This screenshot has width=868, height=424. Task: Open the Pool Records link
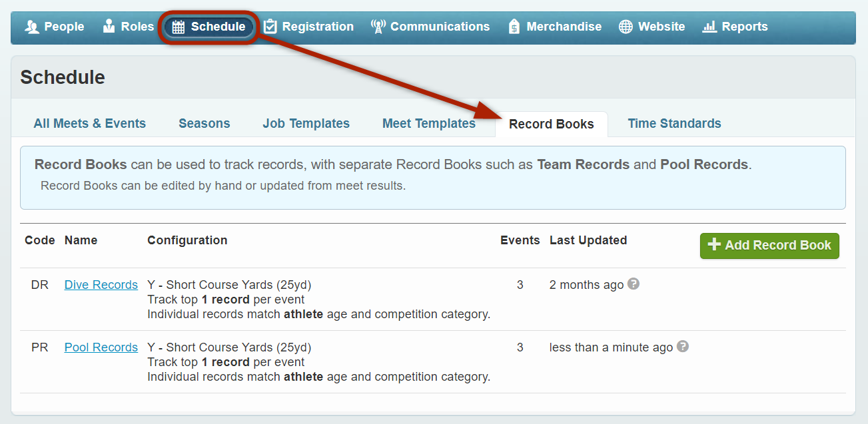101,347
